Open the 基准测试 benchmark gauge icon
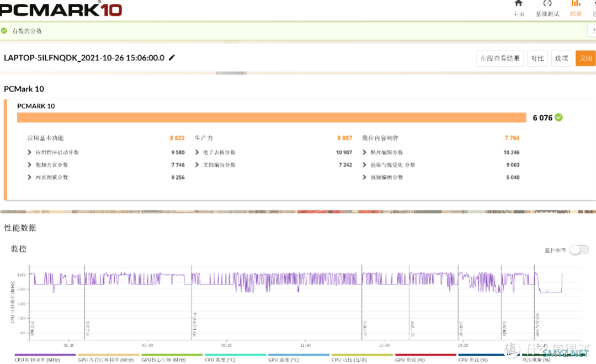 tap(547, 3)
